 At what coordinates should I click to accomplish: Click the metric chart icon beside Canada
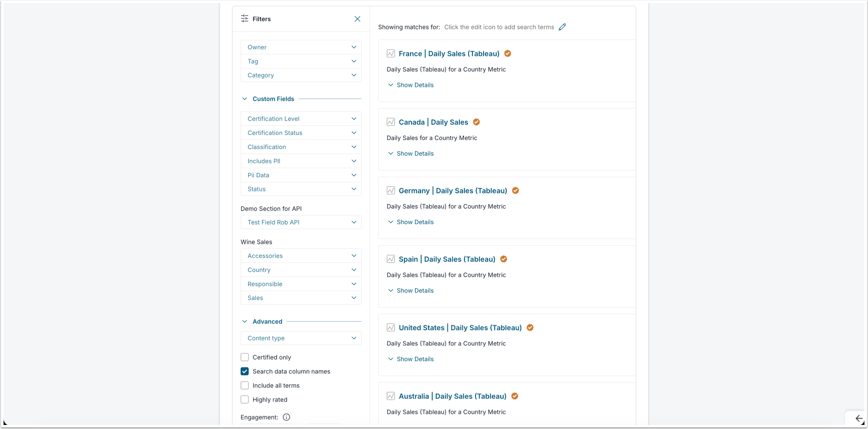(391, 122)
